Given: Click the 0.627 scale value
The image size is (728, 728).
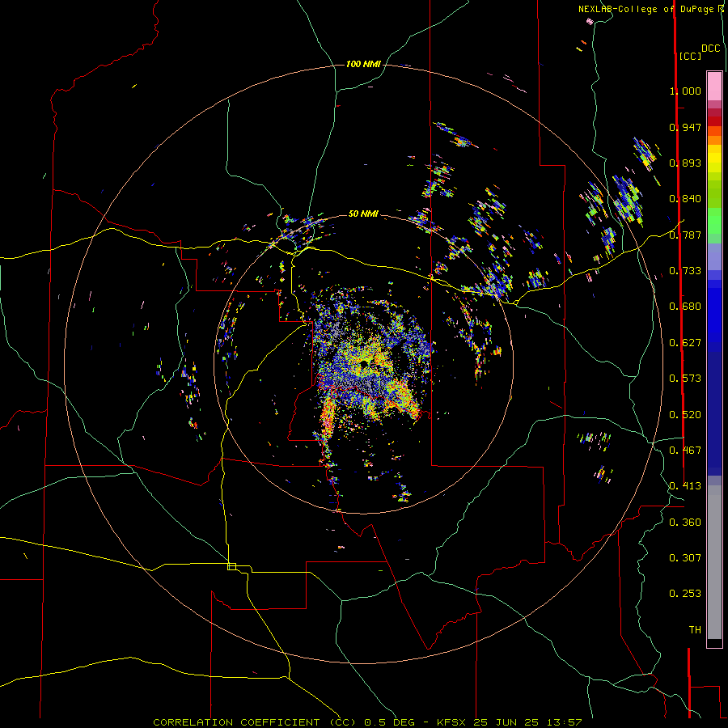Looking at the screenshot, I should click(x=685, y=343).
